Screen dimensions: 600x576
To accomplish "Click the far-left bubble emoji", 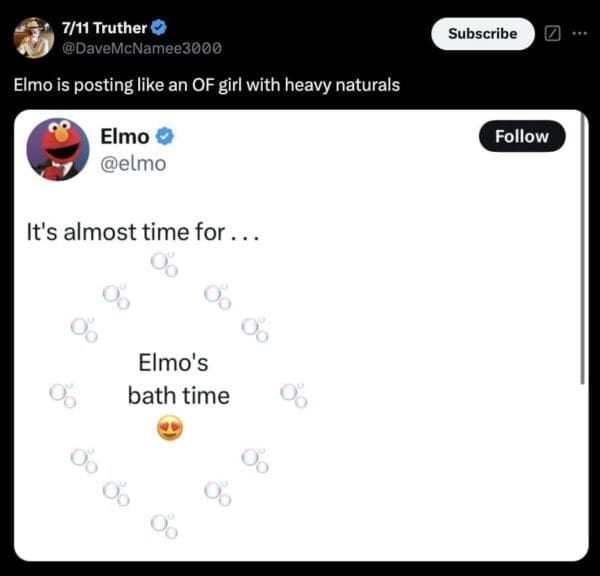I will point(62,395).
